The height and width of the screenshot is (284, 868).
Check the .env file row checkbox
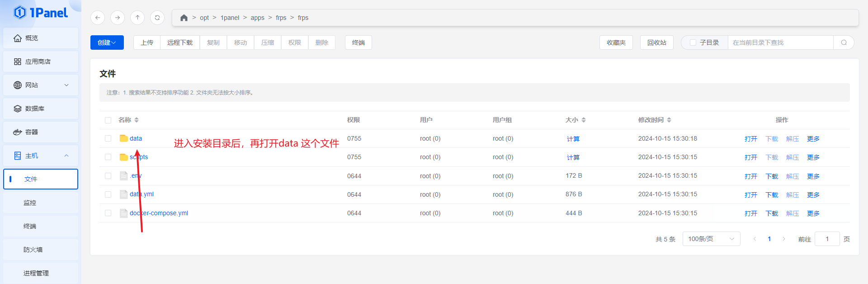[x=108, y=176]
